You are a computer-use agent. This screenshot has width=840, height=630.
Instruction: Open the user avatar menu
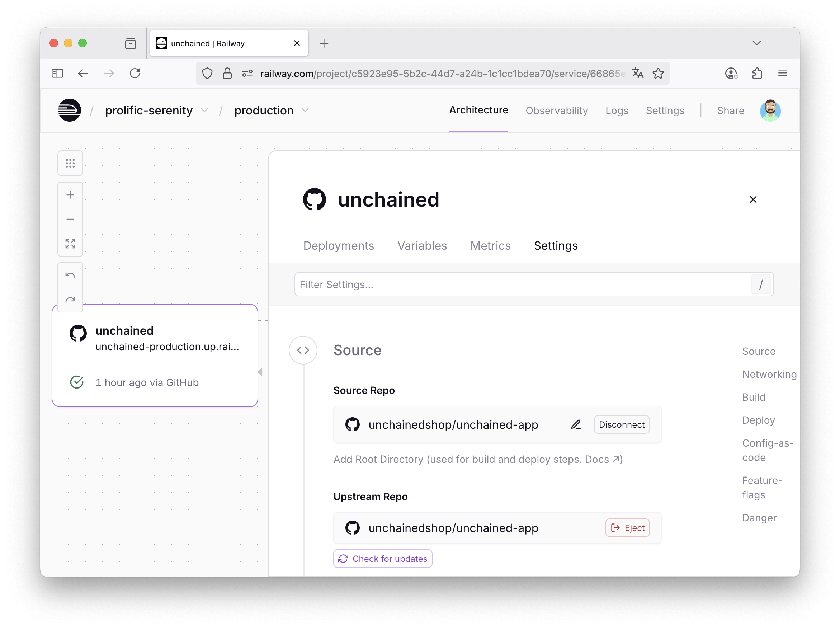770,111
